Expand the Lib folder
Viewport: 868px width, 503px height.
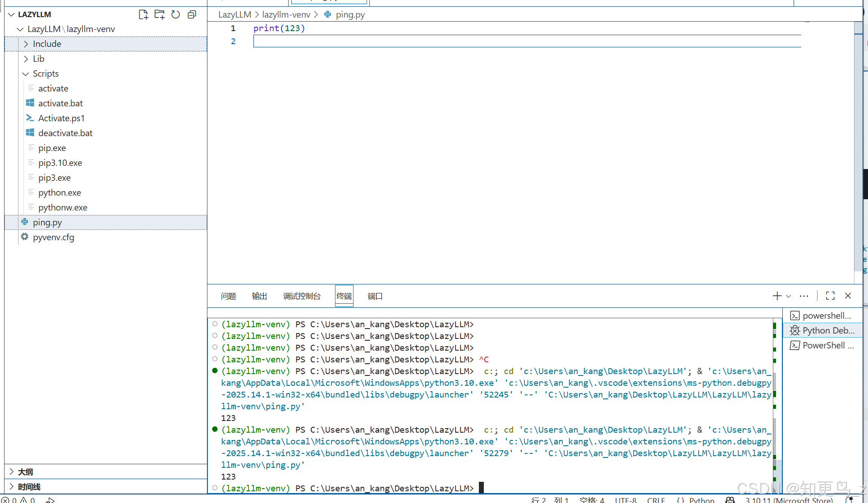38,59
